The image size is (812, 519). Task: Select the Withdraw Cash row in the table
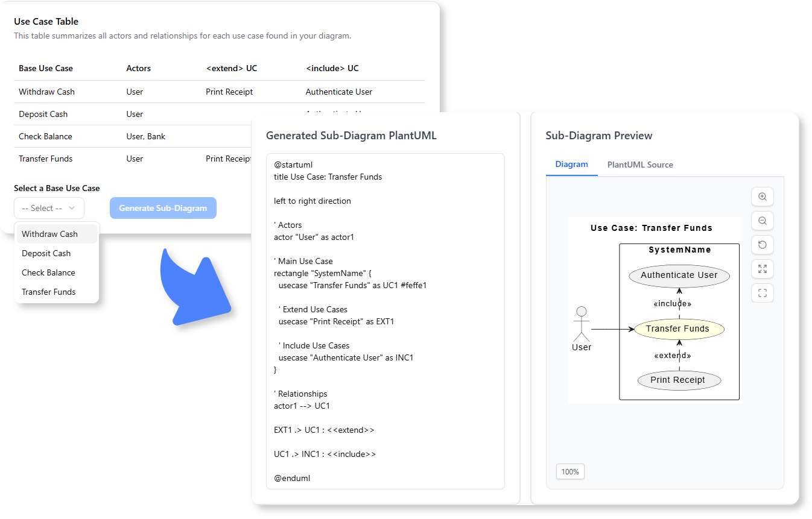46,92
